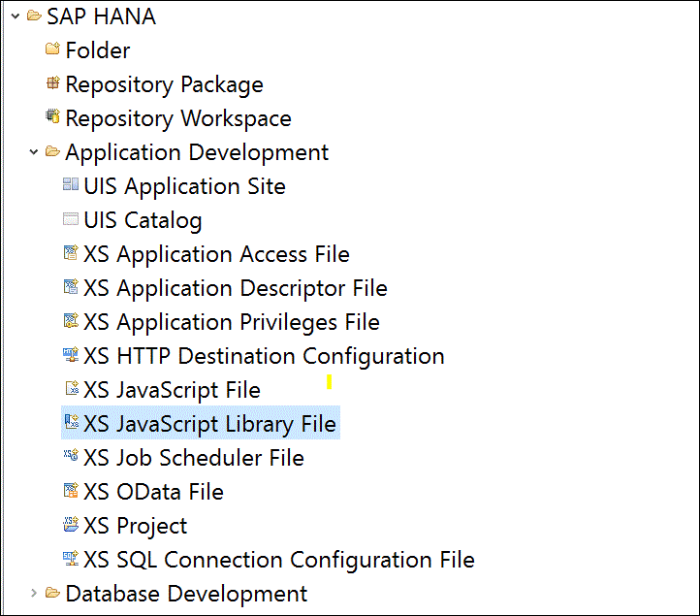The height and width of the screenshot is (616, 700).
Task: Click the SAP HANA root folder label
Action: (x=101, y=16)
